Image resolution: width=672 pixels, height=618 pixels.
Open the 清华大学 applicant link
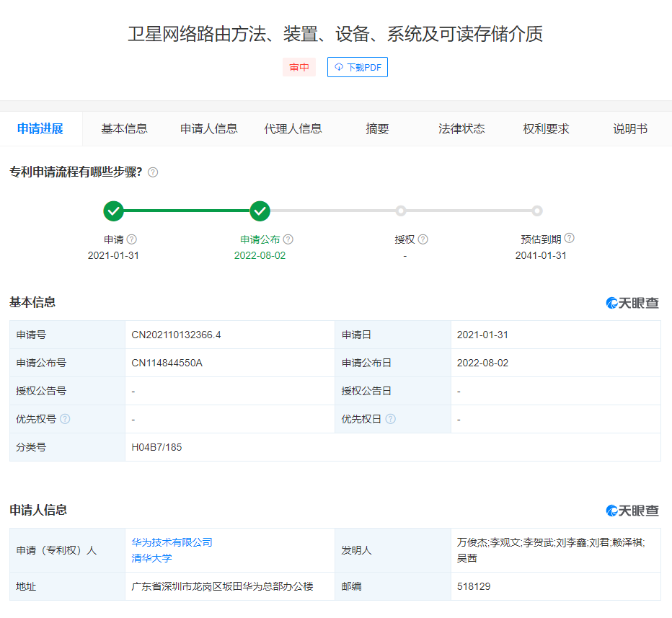tap(151, 558)
